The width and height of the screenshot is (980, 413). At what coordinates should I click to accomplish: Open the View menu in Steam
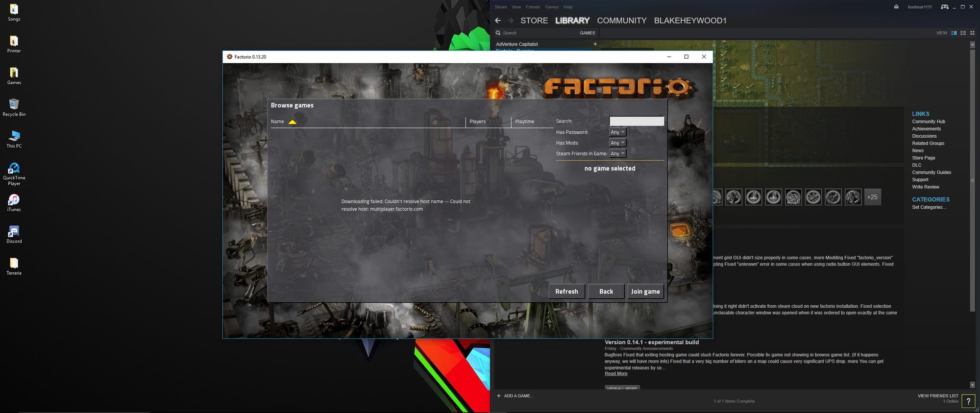(x=516, y=7)
